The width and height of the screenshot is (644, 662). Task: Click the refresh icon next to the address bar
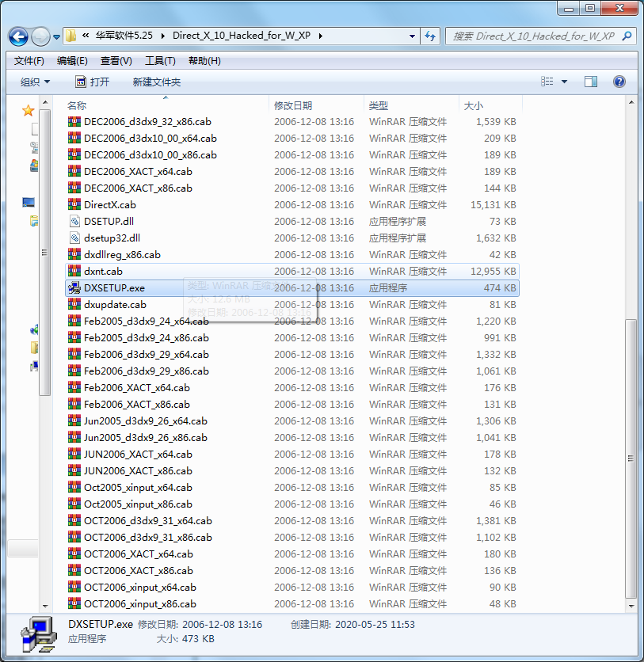(x=429, y=36)
